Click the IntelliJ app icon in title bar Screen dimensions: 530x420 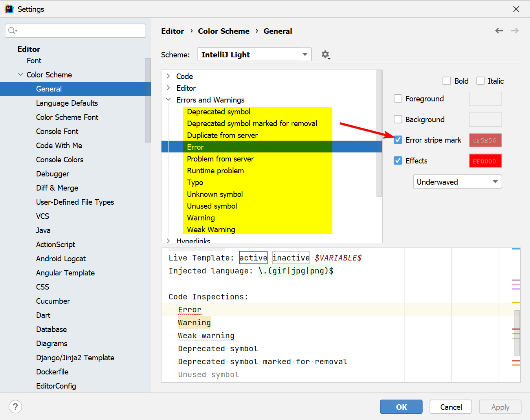pos(9,9)
